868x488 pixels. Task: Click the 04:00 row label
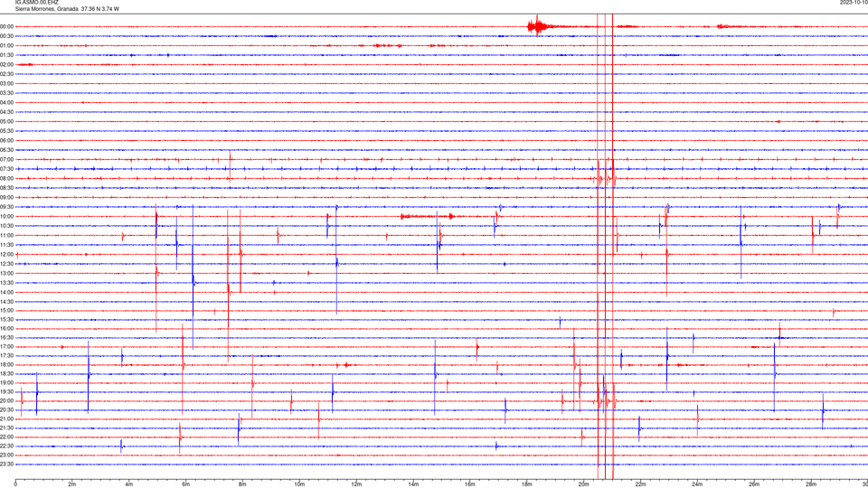(6, 102)
